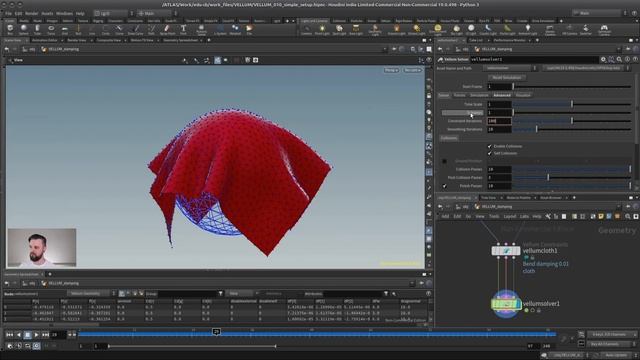Viewport: 640px width, 360px height.
Task: Click the Gamepad Camera shelf tool
Action: coord(604,29)
